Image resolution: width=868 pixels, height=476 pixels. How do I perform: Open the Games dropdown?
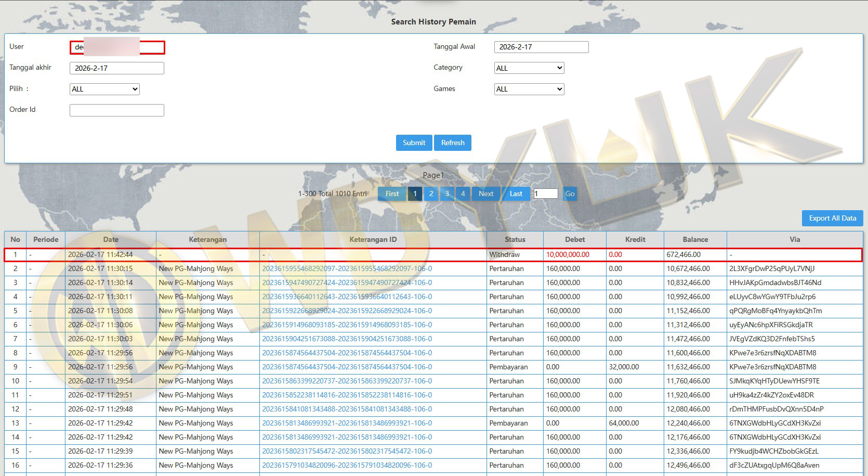529,89
